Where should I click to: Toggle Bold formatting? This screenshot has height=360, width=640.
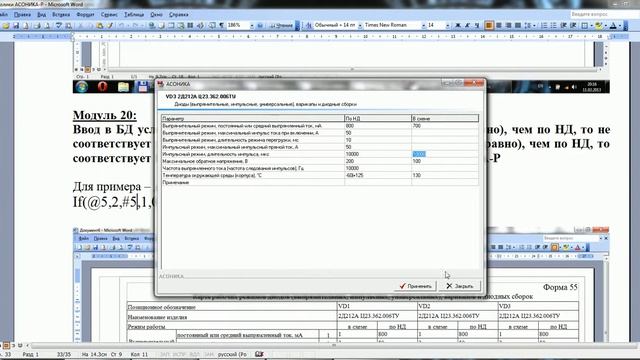click(458, 26)
